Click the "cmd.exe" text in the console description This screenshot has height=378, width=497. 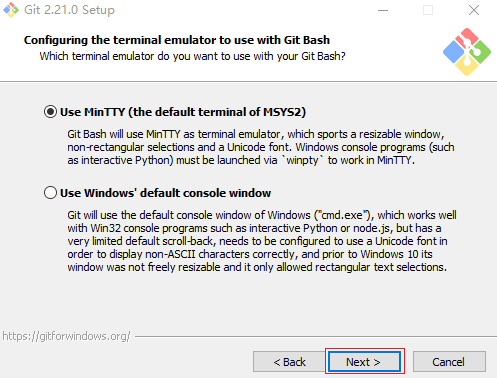pyautogui.click(x=342, y=215)
